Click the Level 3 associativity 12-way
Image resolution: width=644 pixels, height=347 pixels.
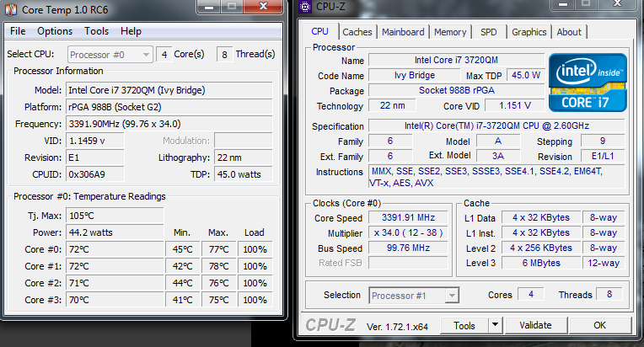[604, 263]
